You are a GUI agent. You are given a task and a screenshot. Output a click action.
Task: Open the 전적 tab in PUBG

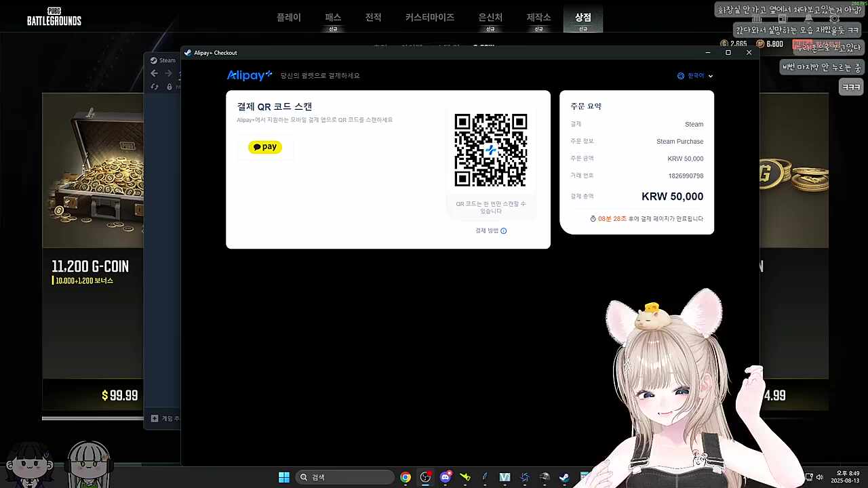[x=374, y=18]
